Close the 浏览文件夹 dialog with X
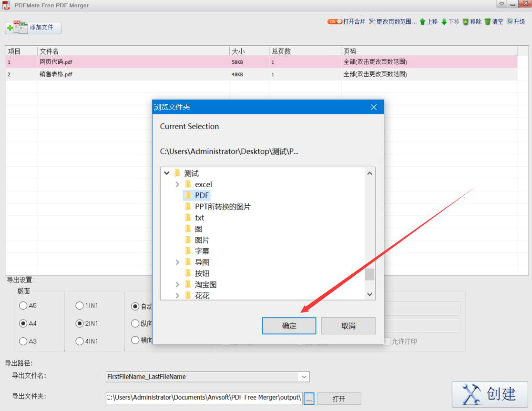 374,108
